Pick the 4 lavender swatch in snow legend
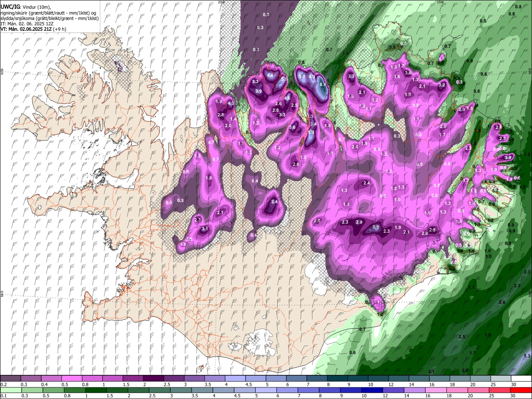The image size is (532, 399). coord(235,379)
